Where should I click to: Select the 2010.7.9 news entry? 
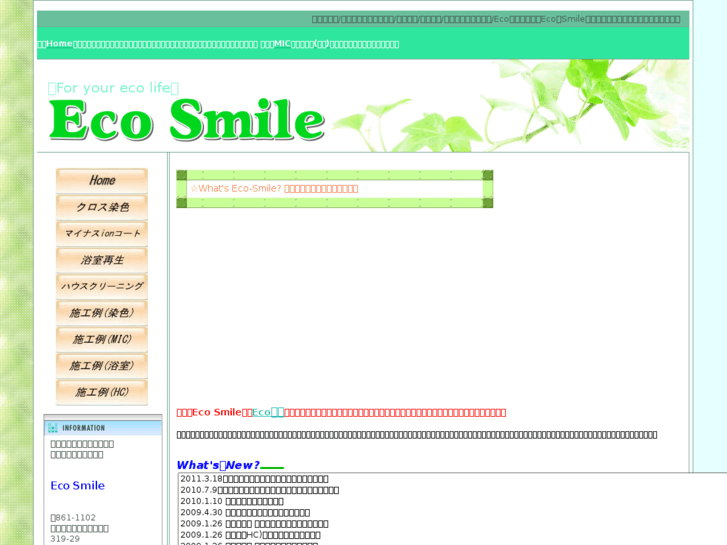259,490
